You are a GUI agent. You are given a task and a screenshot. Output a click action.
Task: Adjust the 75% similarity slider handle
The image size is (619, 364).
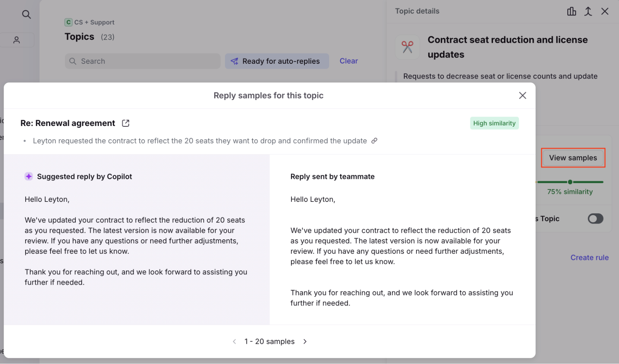coord(570,182)
